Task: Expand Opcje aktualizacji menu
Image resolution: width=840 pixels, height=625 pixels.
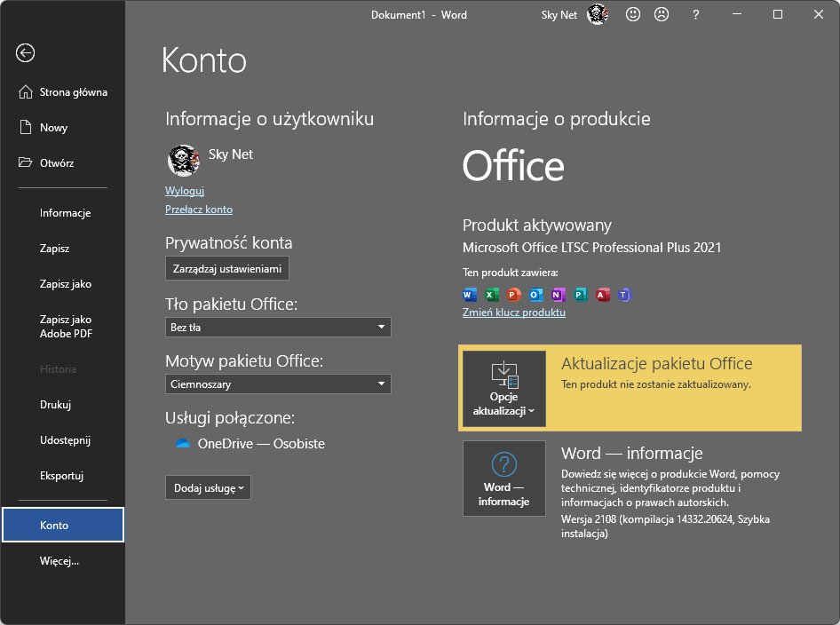Action: click(x=504, y=389)
